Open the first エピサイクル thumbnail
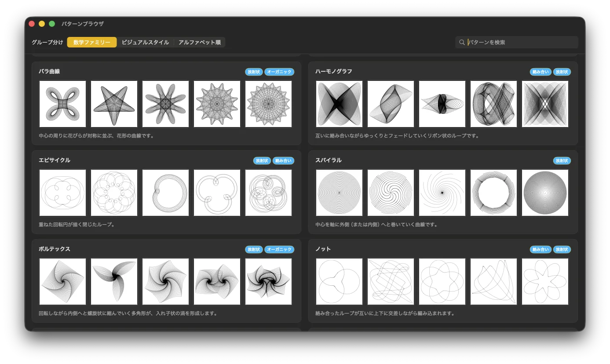Screen dimensions: 610x364 point(62,193)
